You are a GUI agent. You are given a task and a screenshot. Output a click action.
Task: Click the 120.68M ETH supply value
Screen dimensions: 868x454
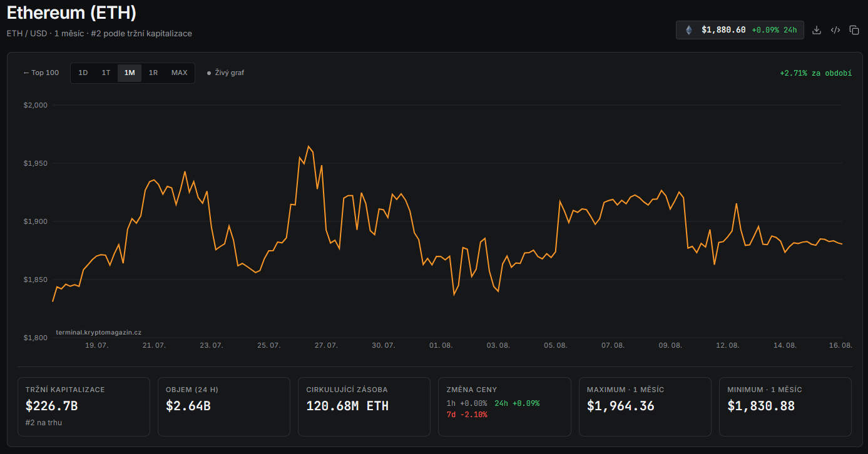tap(347, 406)
